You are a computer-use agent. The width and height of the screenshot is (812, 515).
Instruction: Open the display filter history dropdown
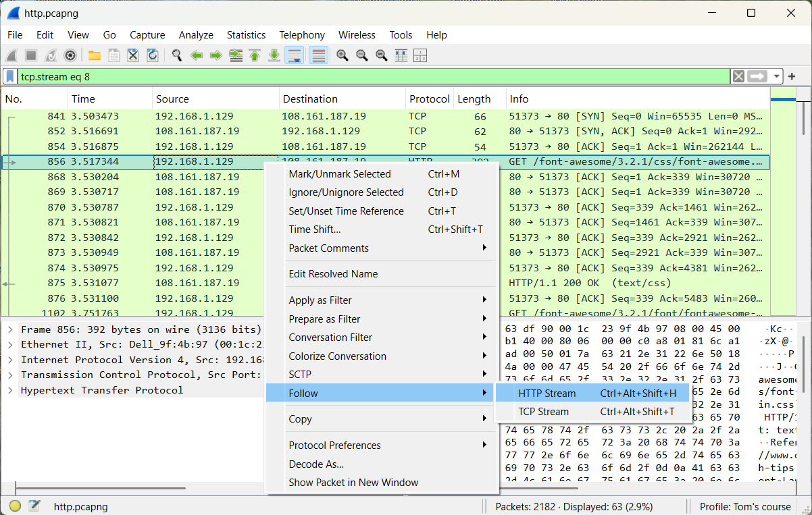pos(778,76)
